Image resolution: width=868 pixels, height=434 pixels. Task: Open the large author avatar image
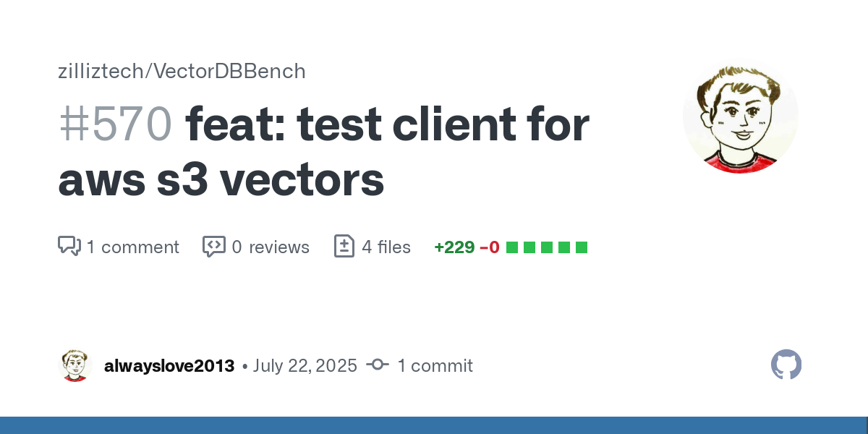coord(741,116)
